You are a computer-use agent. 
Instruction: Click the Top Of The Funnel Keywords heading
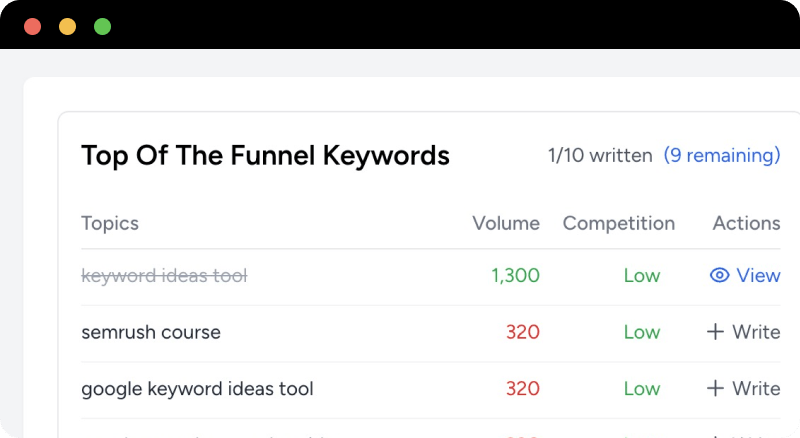pyautogui.click(x=265, y=156)
